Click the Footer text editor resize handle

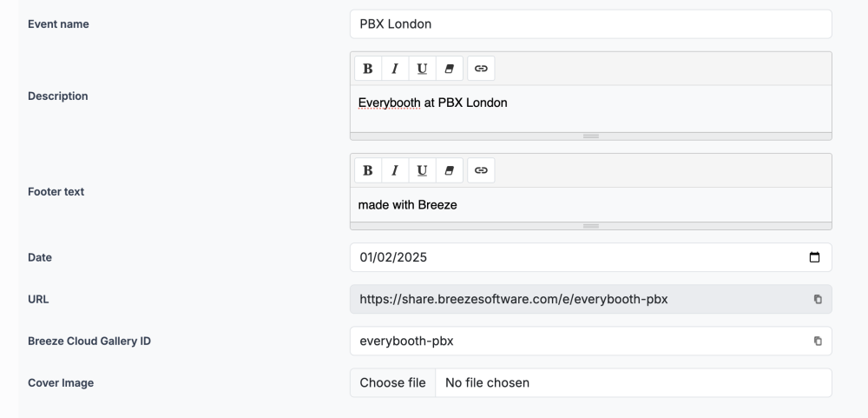point(590,226)
